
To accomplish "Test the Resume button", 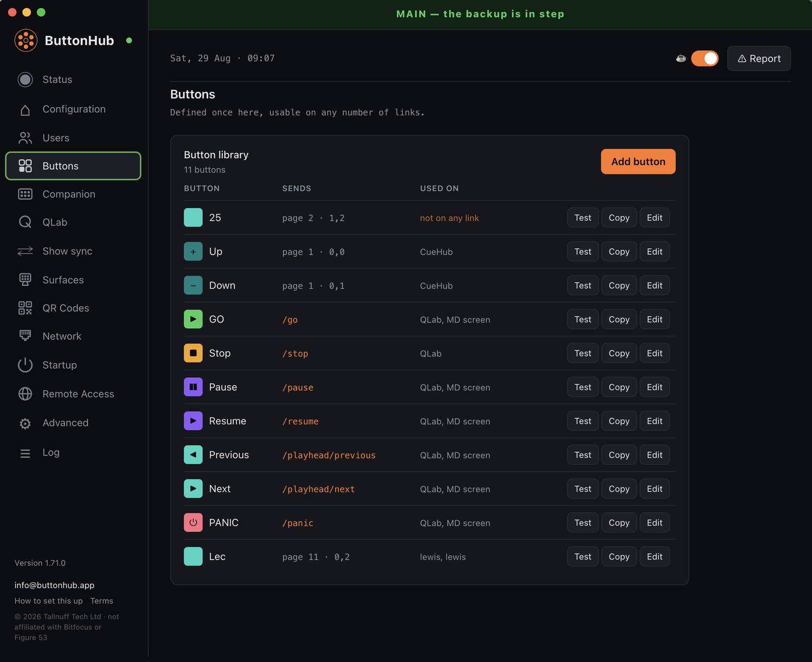I will (x=583, y=421).
